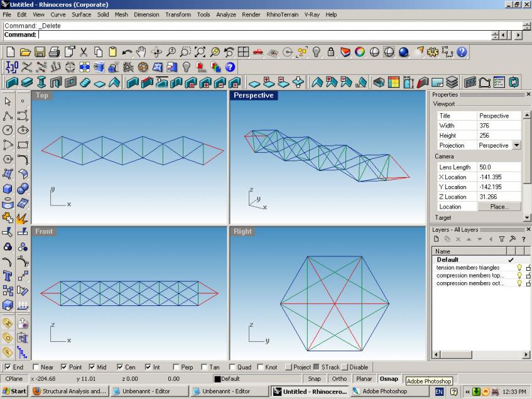Enable the Near osnap checkbox
532x399 pixels.
(36, 367)
